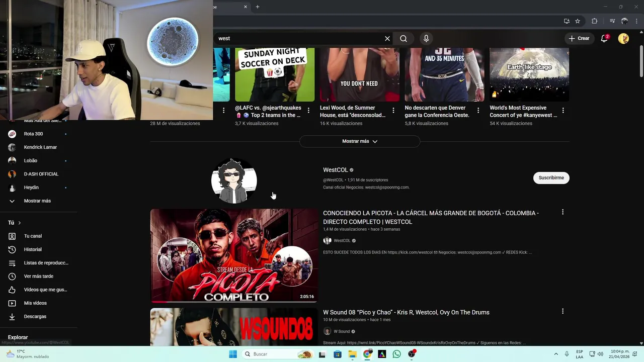The height and width of the screenshot is (362, 644).
Task: Click the YouTube search input field
Action: [x=299, y=38]
